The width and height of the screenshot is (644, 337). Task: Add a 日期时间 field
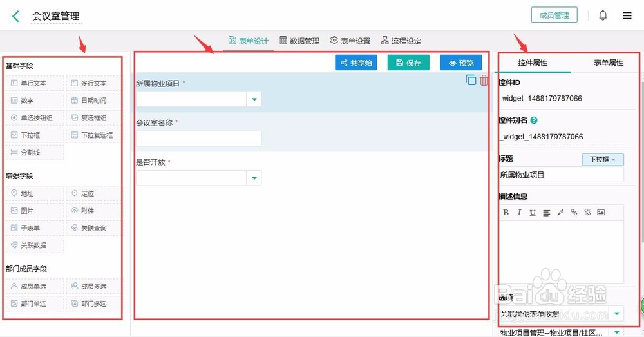pyautogui.click(x=93, y=101)
